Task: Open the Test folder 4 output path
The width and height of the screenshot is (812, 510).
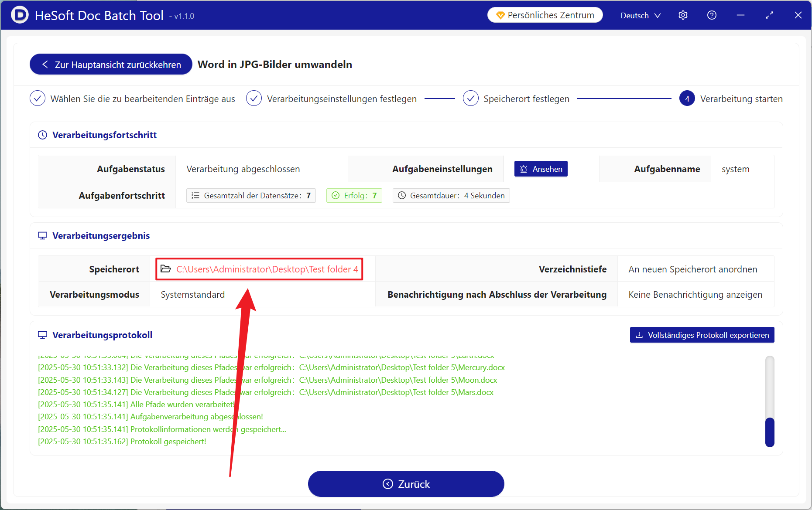Action: (267, 269)
